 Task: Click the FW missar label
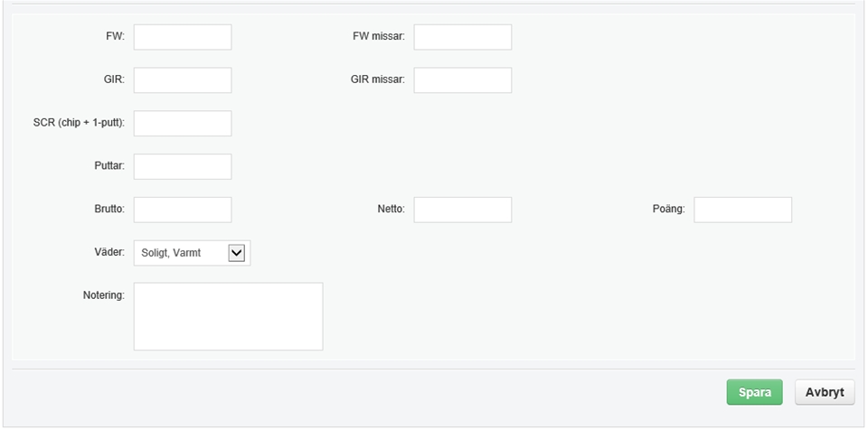(379, 36)
